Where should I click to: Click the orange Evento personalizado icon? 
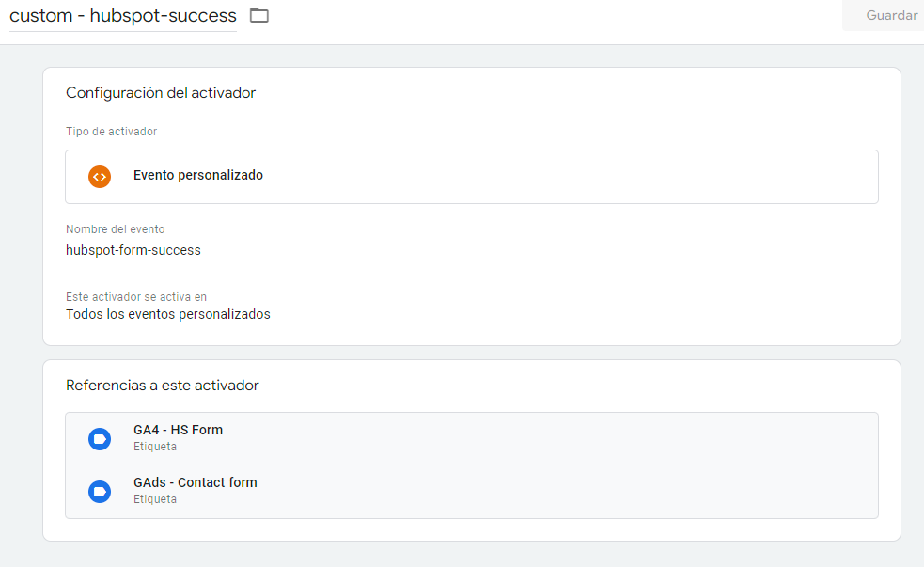coord(100,176)
